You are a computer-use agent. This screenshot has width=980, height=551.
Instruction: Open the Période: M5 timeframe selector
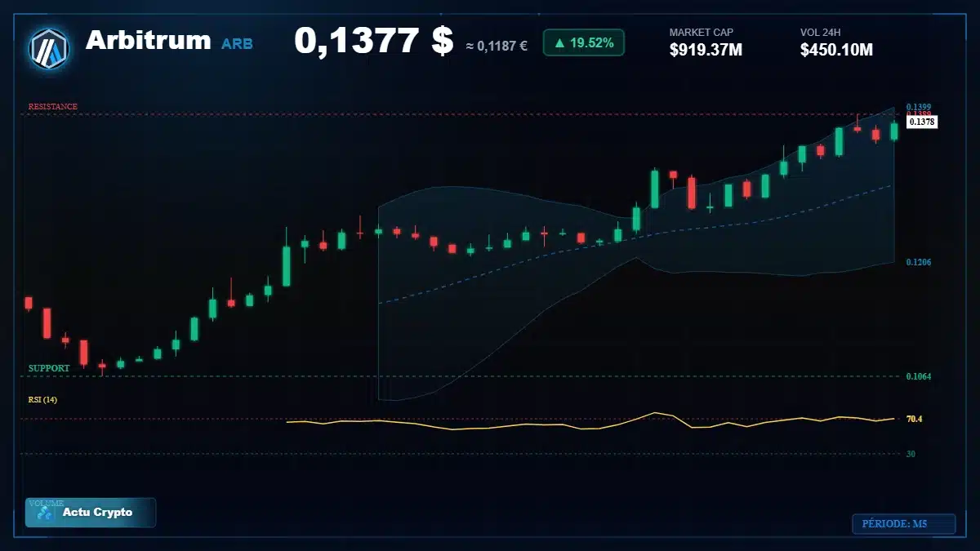pyautogui.click(x=903, y=524)
